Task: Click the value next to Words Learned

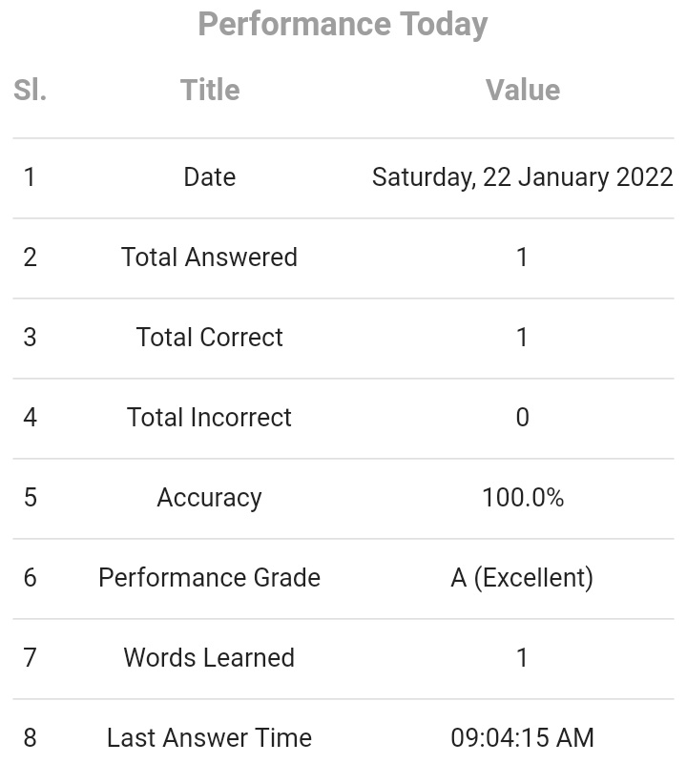Action: click(522, 658)
